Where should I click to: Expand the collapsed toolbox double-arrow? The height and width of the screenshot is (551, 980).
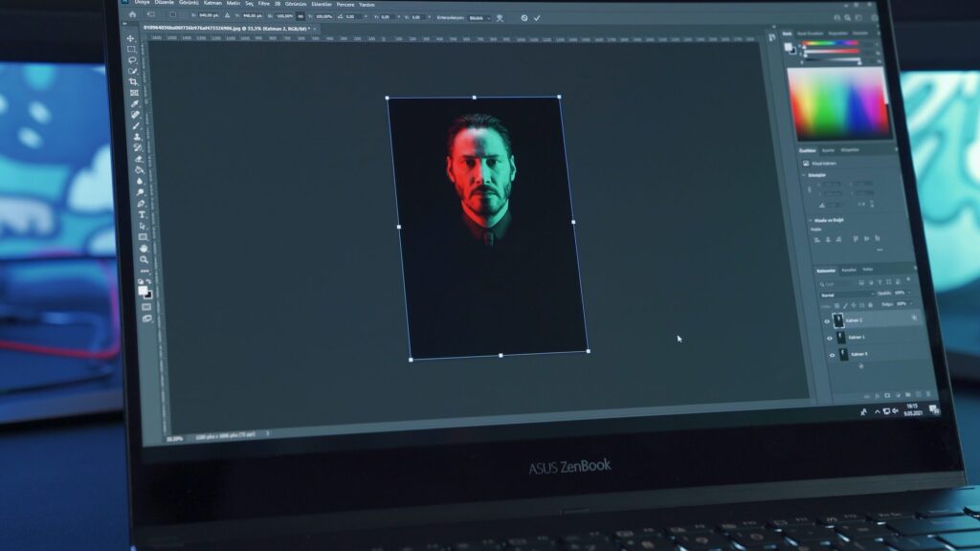click(x=125, y=24)
